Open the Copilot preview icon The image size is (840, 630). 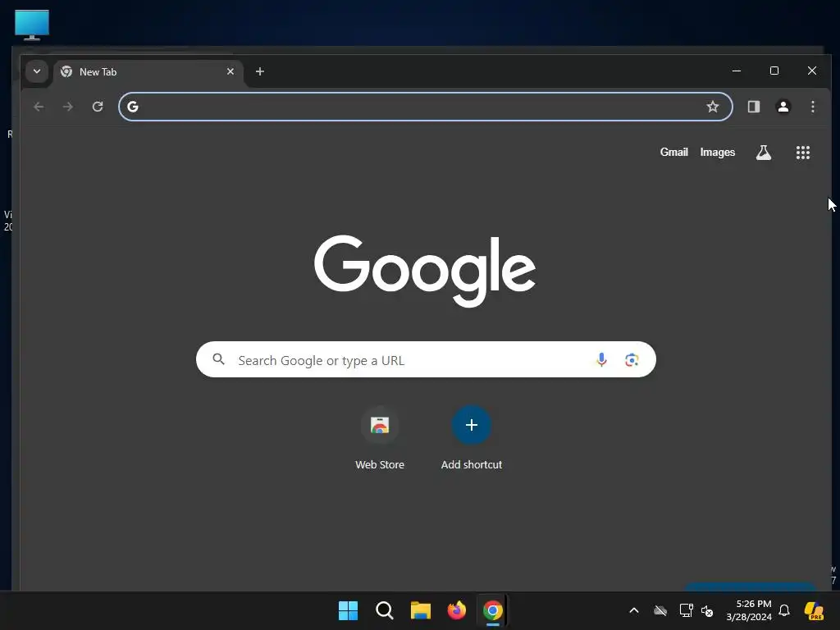pos(814,610)
